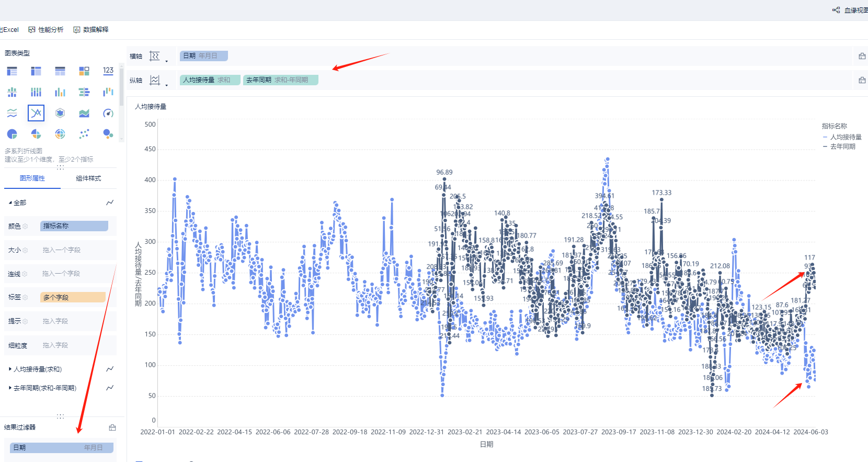Select the gauge dashboard chart type
This screenshot has height=462, width=868.
(108, 113)
